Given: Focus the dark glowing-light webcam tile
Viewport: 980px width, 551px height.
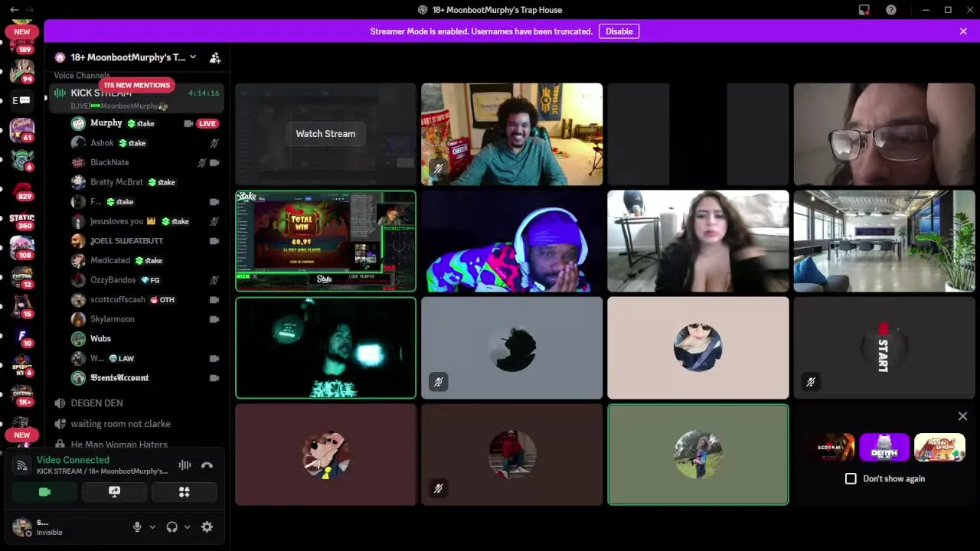Looking at the screenshot, I should [325, 348].
